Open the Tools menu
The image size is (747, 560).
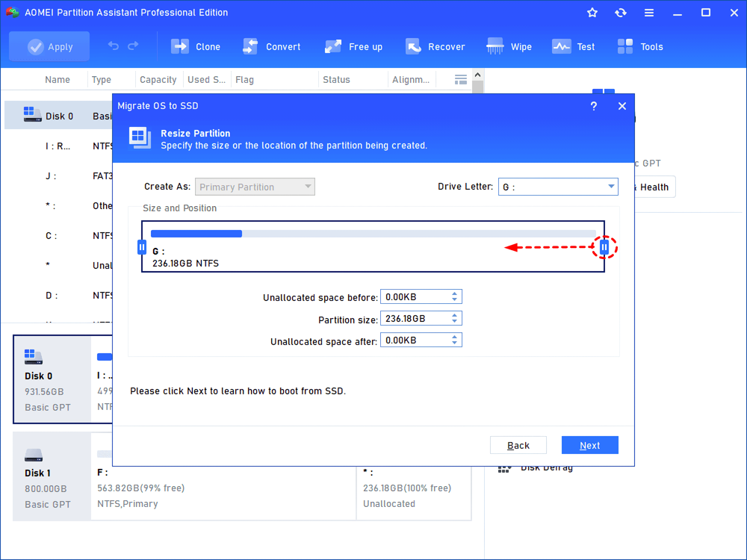pos(640,46)
